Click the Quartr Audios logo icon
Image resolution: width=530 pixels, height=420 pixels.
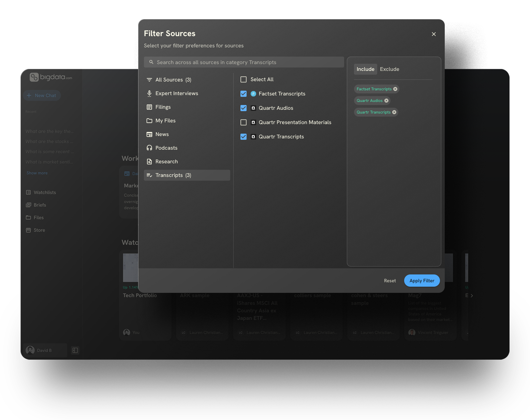tap(253, 108)
